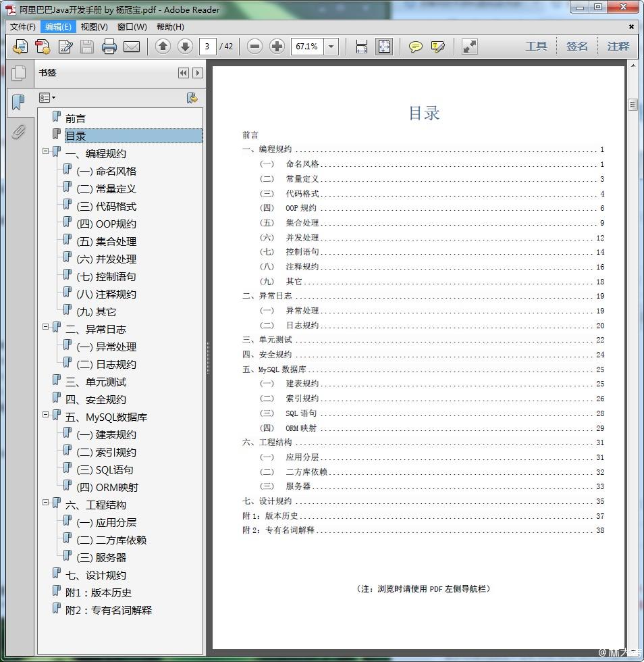Image resolution: width=644 pixels, height=662 pixels.
Task: Open the page thumbnails panel icon
Action: pyautogui.click(x=19, y=73)
